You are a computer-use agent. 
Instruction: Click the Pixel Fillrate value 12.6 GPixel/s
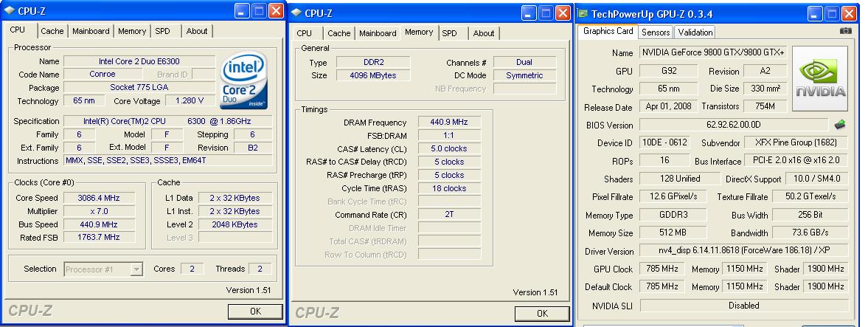[x=673, y=197]
